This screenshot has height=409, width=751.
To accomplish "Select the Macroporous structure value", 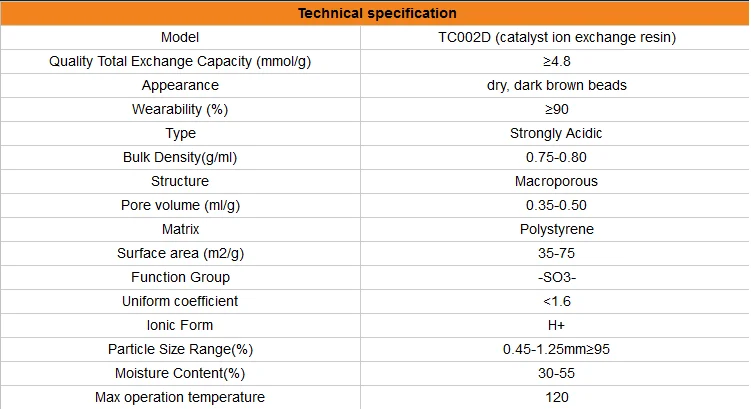I will coord(556,181).
